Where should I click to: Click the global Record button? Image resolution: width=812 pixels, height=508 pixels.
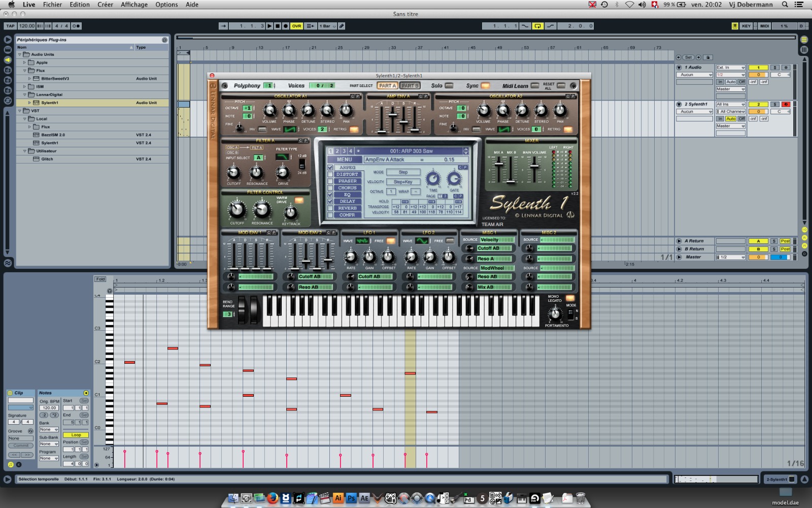[x=286, y=26]
